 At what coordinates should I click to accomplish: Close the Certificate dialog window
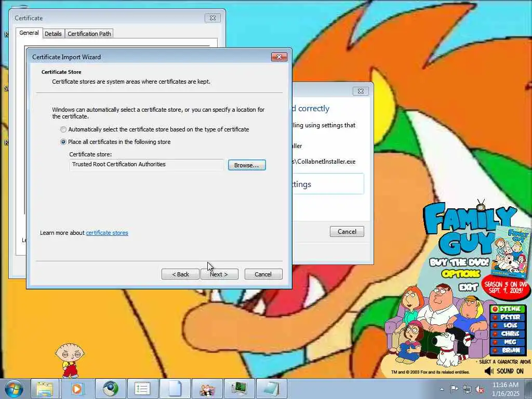pos(212,18)
